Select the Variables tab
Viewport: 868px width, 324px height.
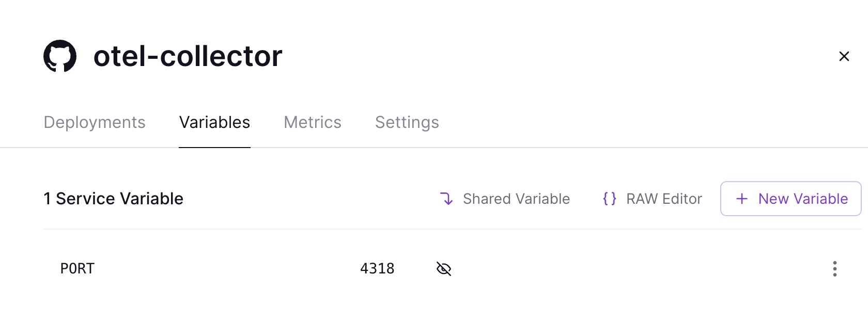pos(214,122)
